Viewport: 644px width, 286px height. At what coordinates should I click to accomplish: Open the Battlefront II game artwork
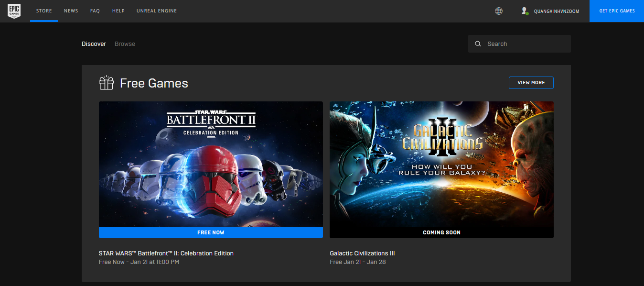[211, 164]
